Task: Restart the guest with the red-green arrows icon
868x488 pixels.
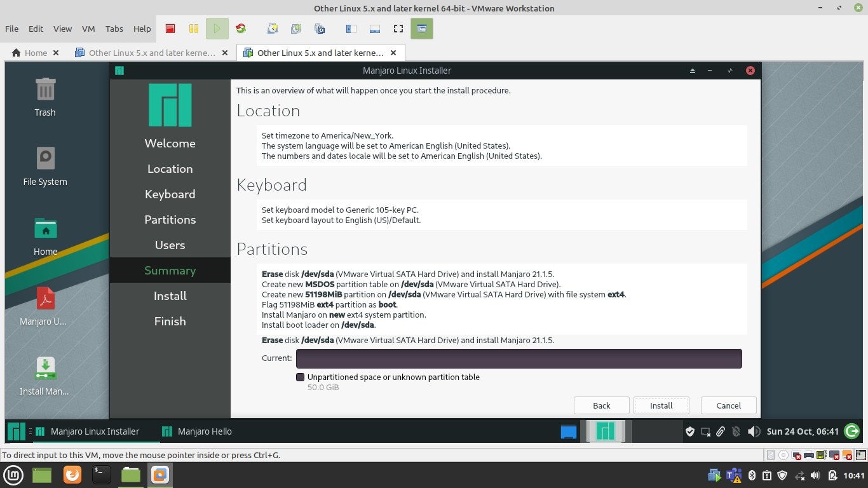Action: 241,29
